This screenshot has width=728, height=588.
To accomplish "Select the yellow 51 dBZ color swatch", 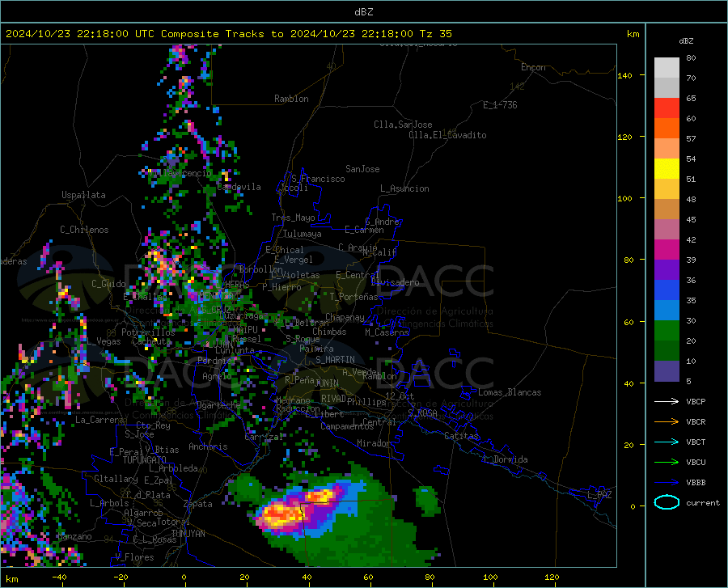I will point(667,169).
